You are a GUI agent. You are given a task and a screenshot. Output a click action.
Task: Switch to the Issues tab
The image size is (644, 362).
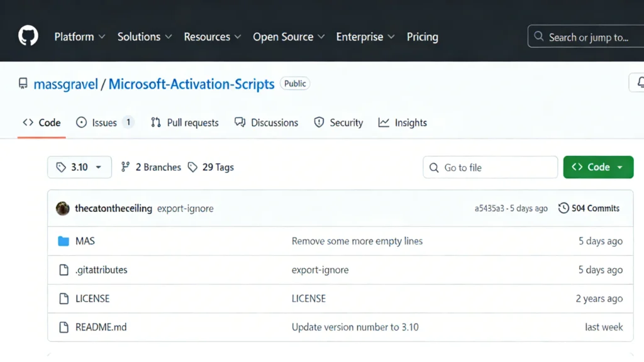pos(104,123)
